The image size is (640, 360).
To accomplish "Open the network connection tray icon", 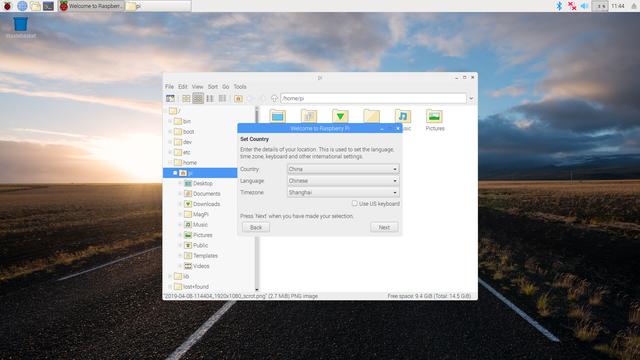I will [572, 6].
